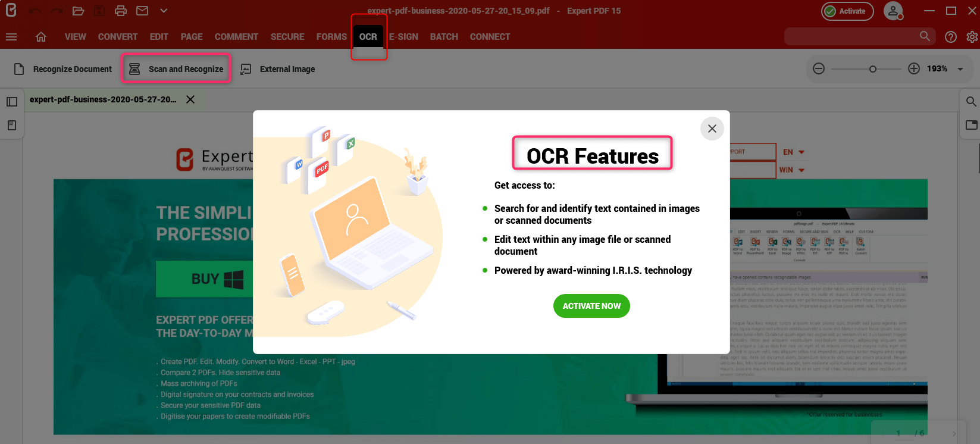Screen dimensions: 980x444
Task: Go to next page arrow at bottom
Action: [954, 433]
